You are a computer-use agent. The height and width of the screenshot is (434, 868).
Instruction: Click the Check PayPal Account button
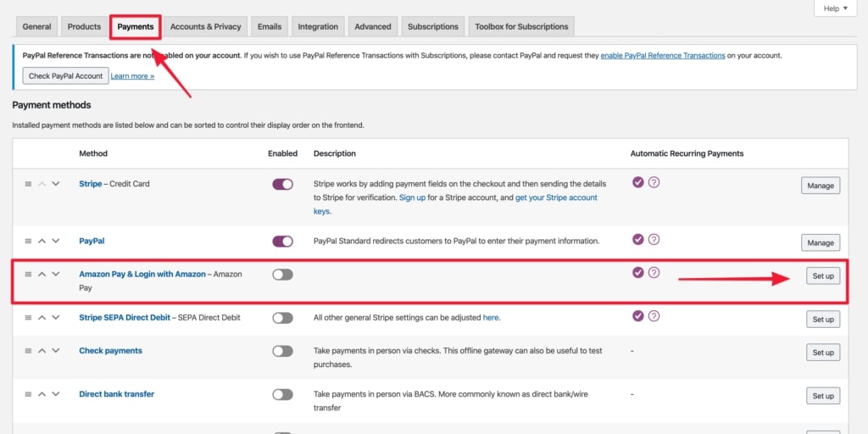[66, 75]
